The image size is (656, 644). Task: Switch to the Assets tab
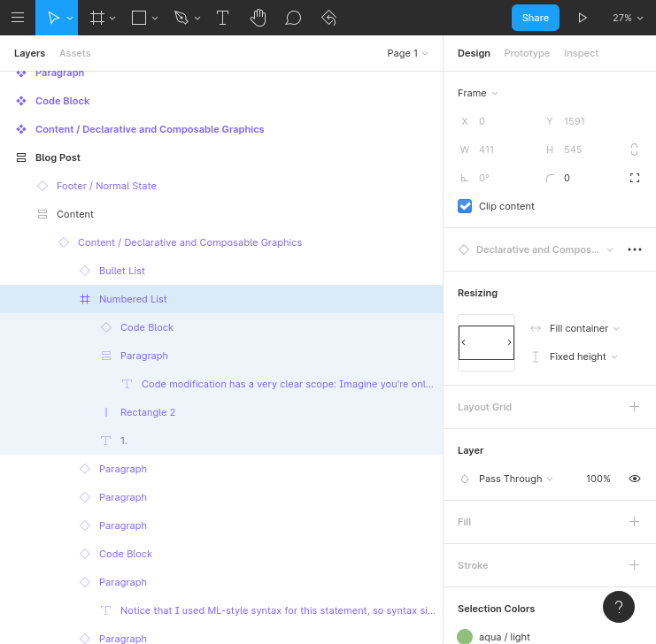[x=75, y=53]
